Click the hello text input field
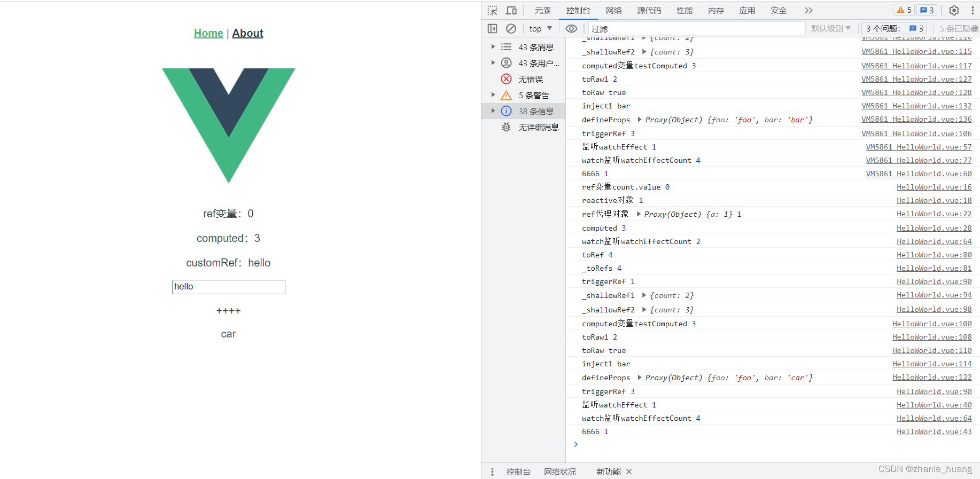The image size is (980, 479). [229, 287]
